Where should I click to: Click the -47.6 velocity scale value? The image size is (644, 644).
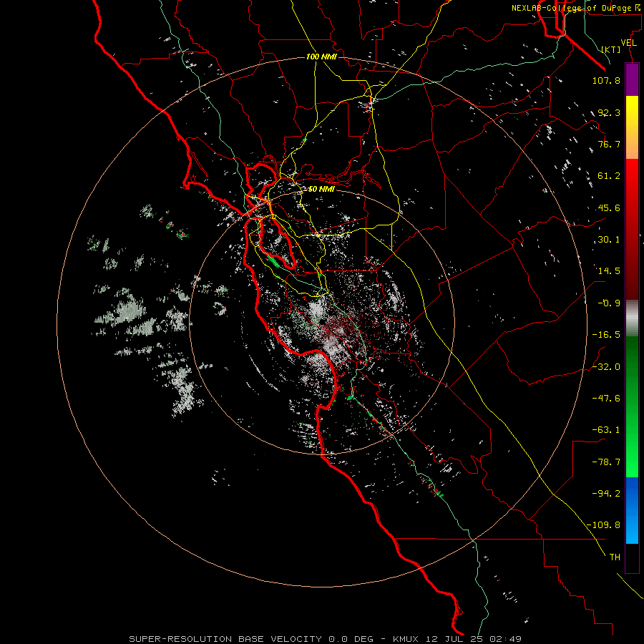[x=606, y=399]
